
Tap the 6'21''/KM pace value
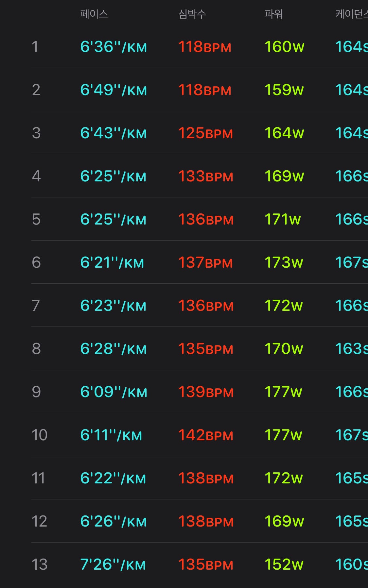pos(112,262)
